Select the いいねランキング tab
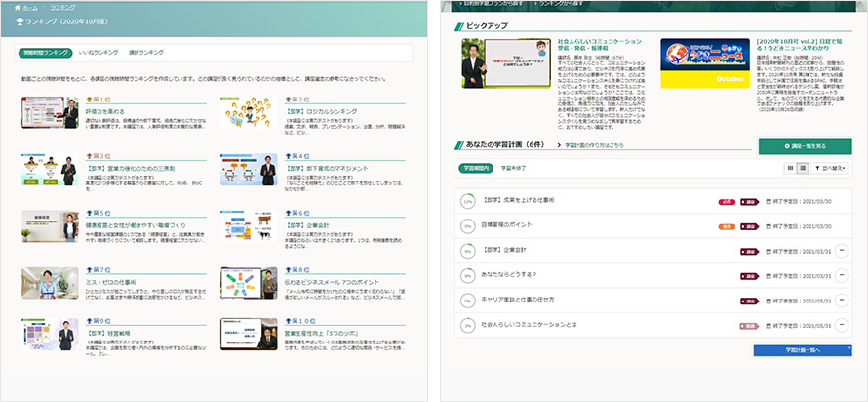The height and width of the screenshot is (402, 868). [99, 53]
